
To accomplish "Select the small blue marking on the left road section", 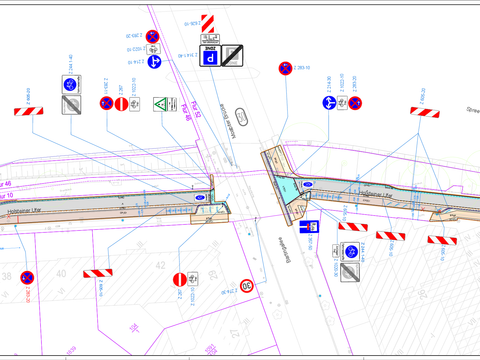I will coord(200,198).
